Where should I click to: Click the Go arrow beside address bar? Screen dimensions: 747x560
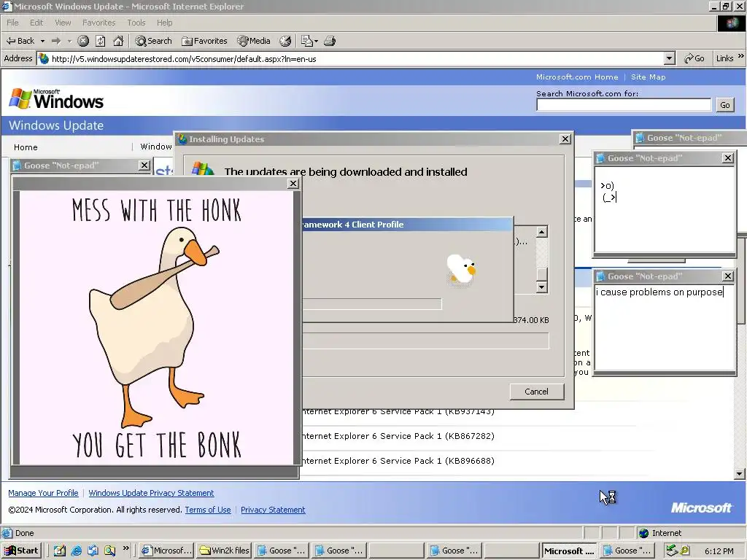click(x=694, y=58)
